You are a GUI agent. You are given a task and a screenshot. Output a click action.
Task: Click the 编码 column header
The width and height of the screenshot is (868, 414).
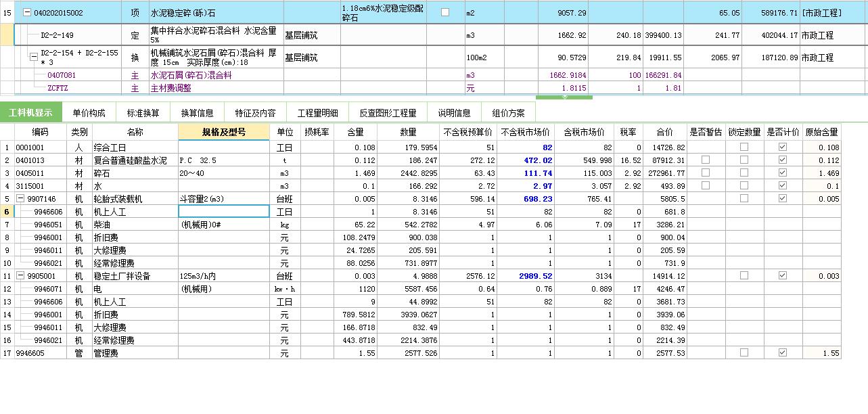40,132
